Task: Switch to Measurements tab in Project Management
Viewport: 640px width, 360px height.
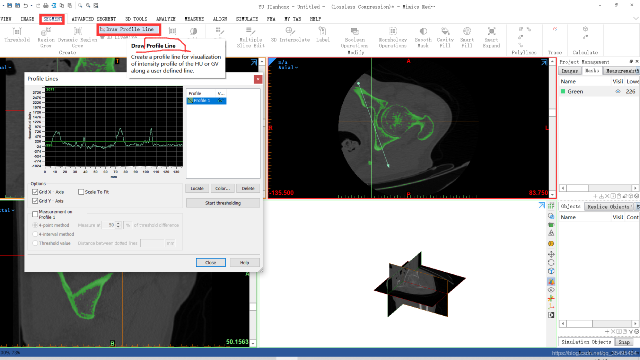Action: (x=622, y=71)
